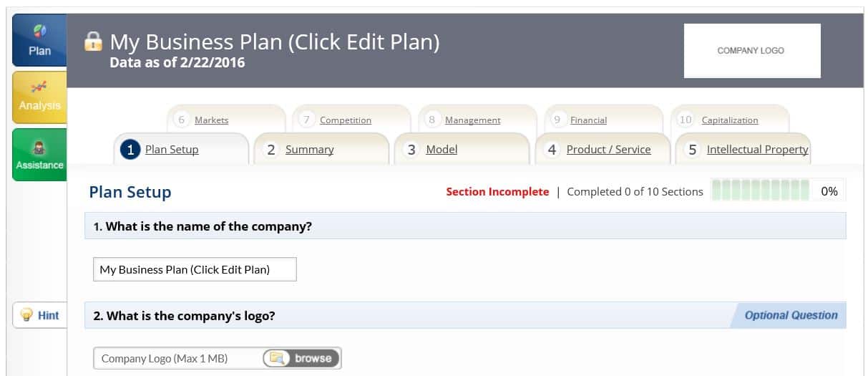The image size is (868, 376).
Task: Click the padlock icon beside plan title
Action: pyautogui.click(x=93, y=42)
